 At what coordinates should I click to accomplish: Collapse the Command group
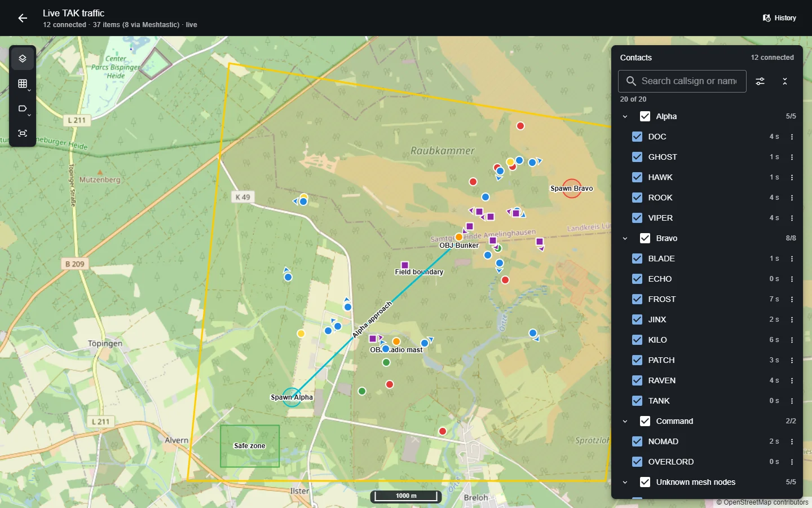tap(625, 421)
